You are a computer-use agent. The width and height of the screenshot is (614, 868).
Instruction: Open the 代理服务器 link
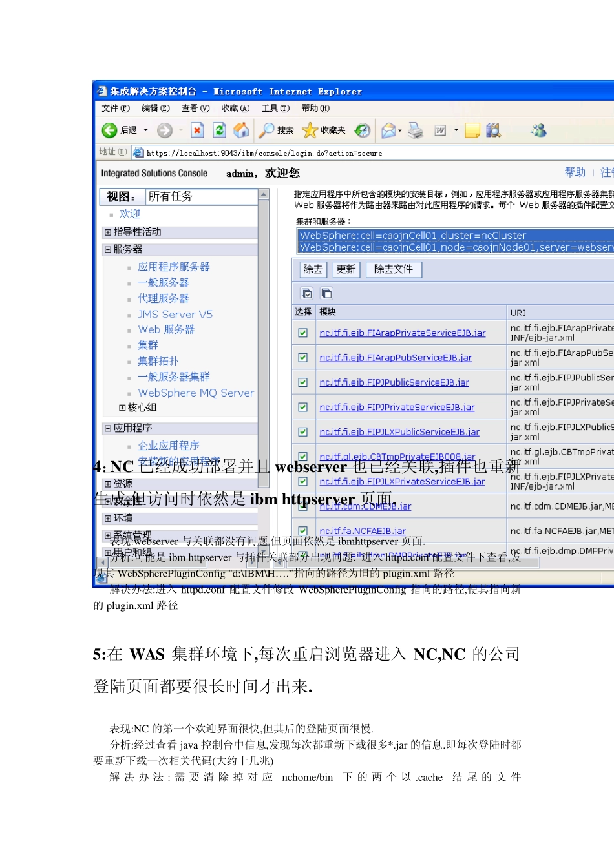164,298
